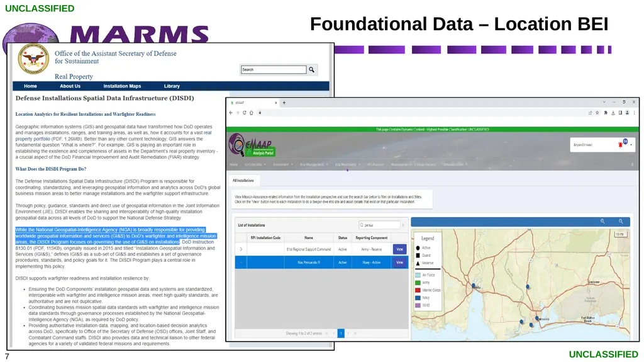Close the eMAAP browser tab
The height and width of the screenshot is (362, 644).
[275, 103]
